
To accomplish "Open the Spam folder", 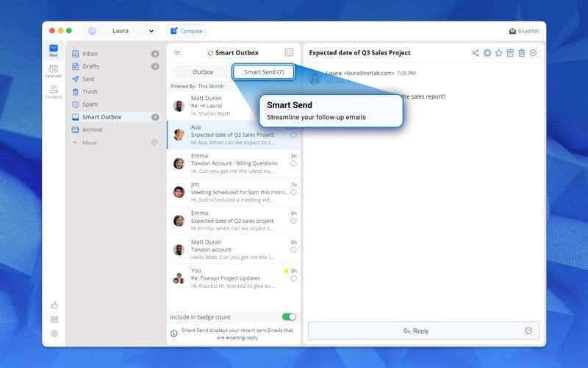I will [x=115, y=105].
